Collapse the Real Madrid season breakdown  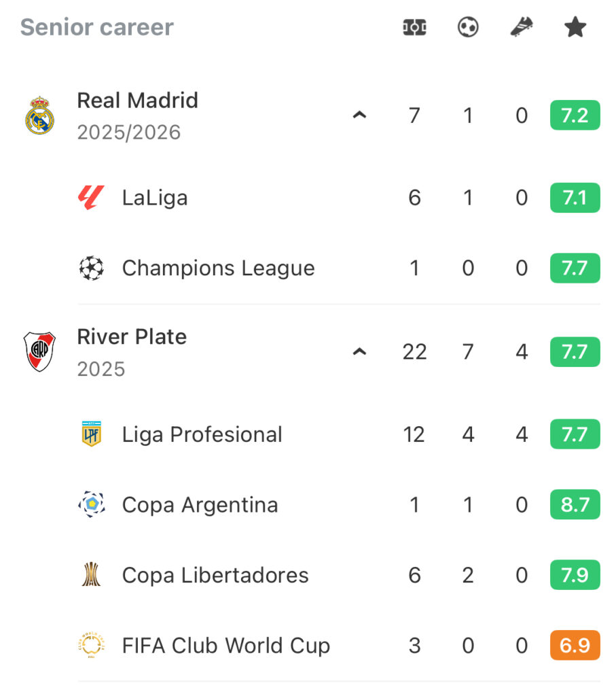click(359, 116)
